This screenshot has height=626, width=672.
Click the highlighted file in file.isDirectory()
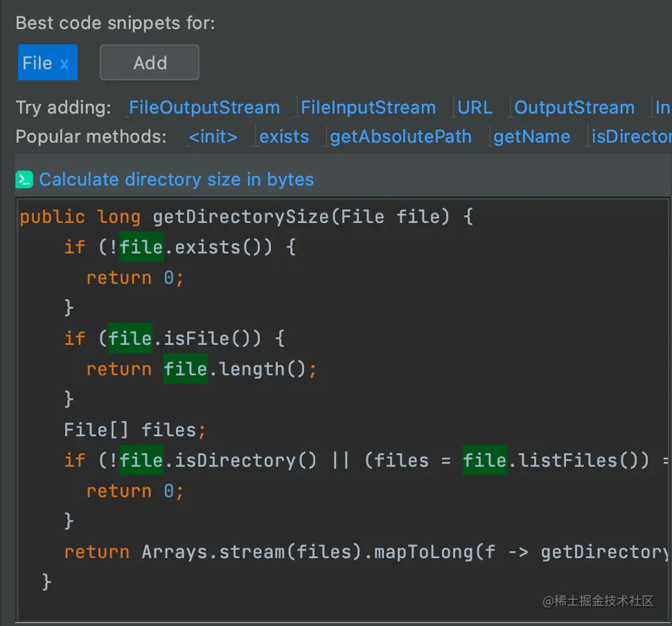tap(141, 460)
